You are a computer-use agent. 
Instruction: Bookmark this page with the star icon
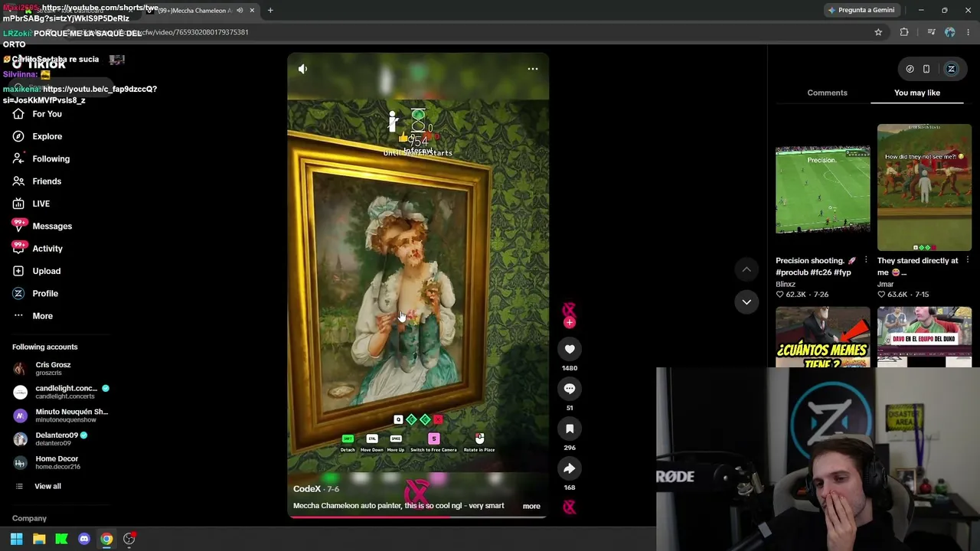pyautogui.click(x=878, y=32)
